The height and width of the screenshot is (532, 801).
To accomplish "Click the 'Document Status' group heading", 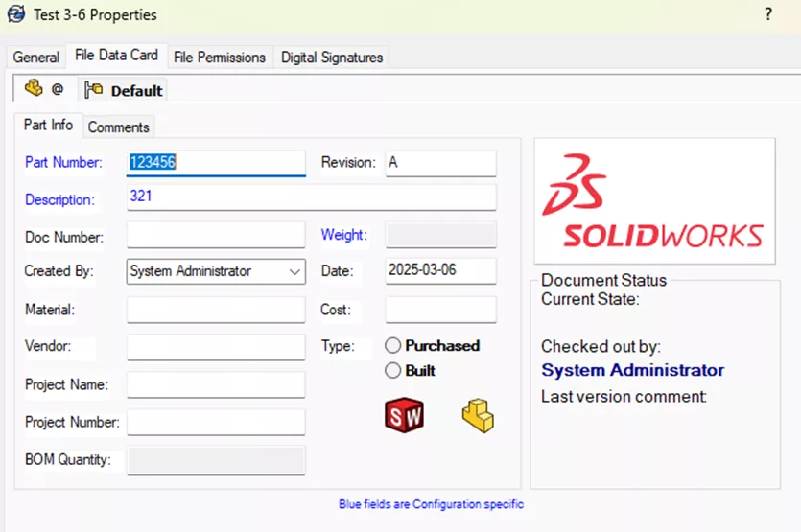I will click(603, 280).
